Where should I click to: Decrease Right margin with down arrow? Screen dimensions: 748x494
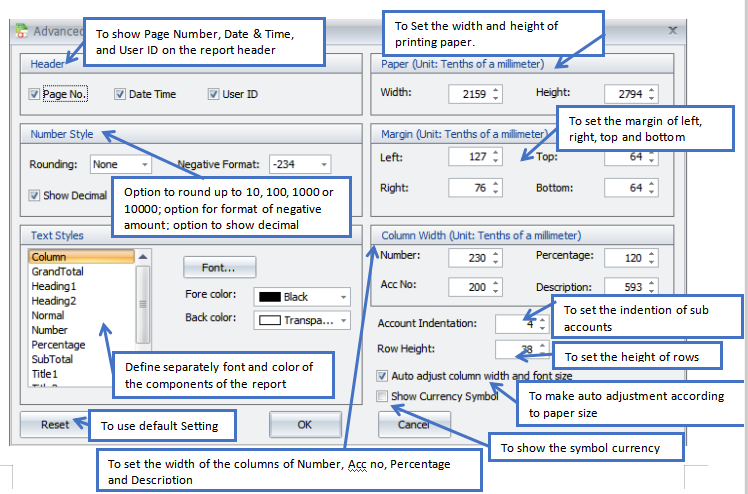point(496,192)
